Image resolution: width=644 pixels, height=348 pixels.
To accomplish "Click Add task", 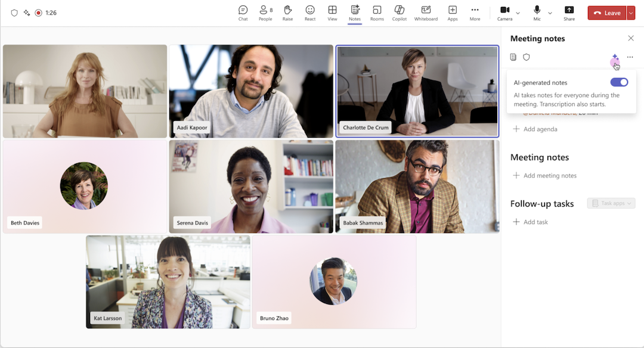I will (x=530, y=222).
